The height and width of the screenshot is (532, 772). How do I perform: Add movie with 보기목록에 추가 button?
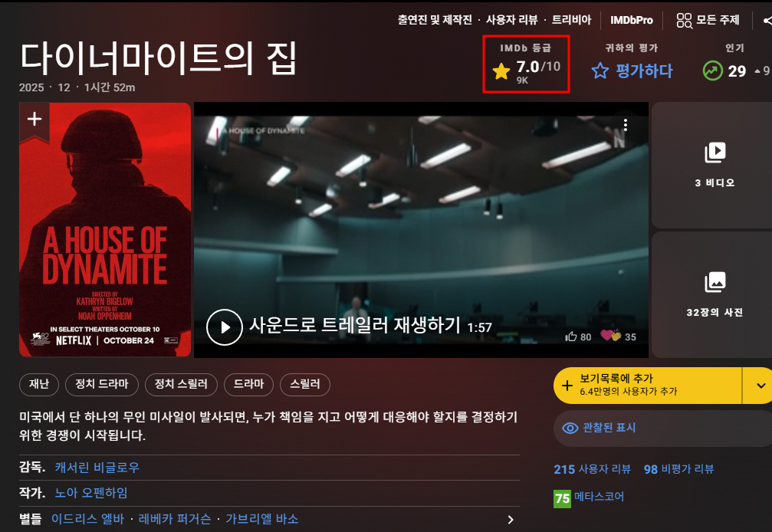click(647, 385)
